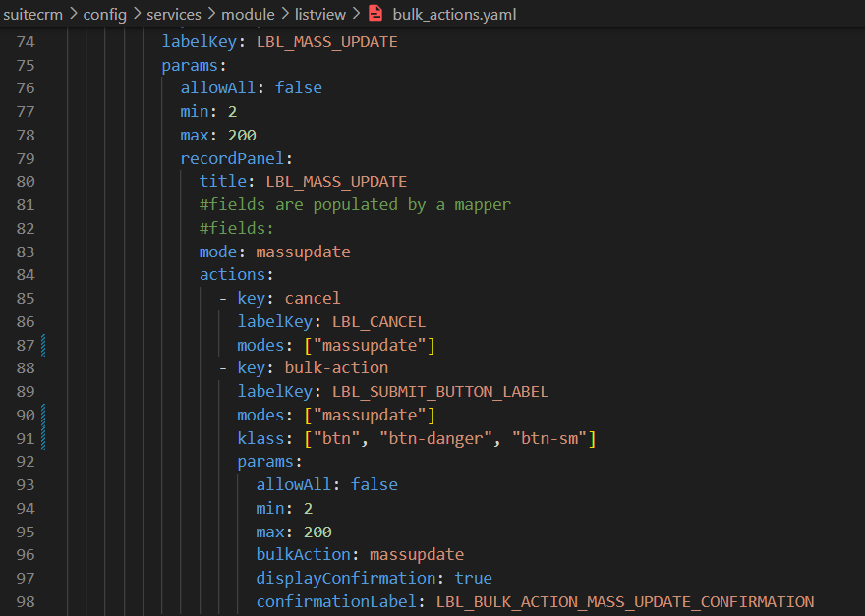Click the nested 'params:' key on line 92

pyautogui.click(x=269, y=462)
